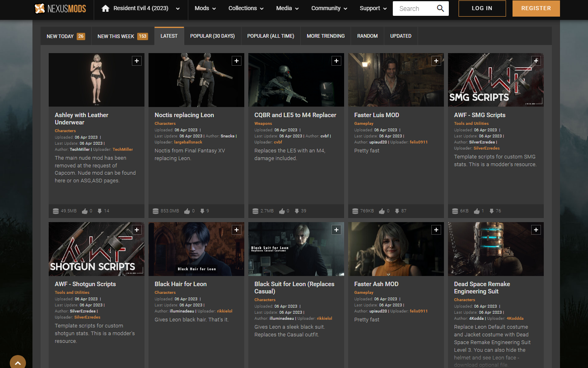Jump back to top with arrow button
Viewport: 588px width, 368px height.
click(x=18, y=363)
